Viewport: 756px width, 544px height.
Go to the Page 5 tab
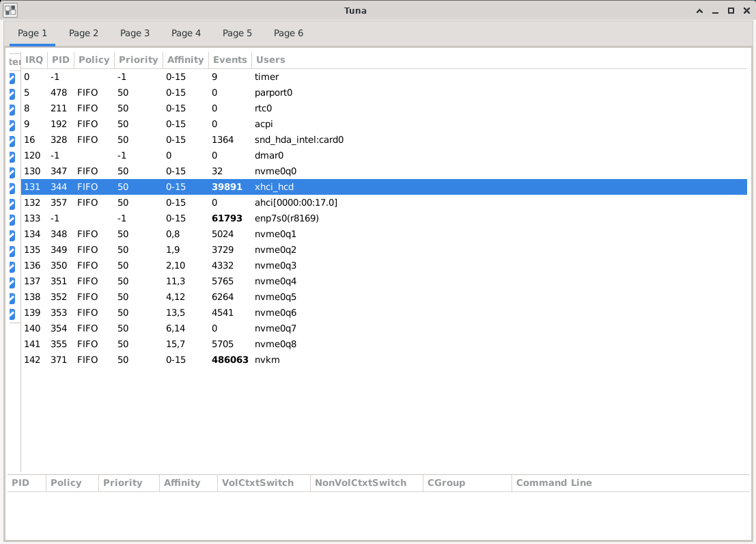237,33
